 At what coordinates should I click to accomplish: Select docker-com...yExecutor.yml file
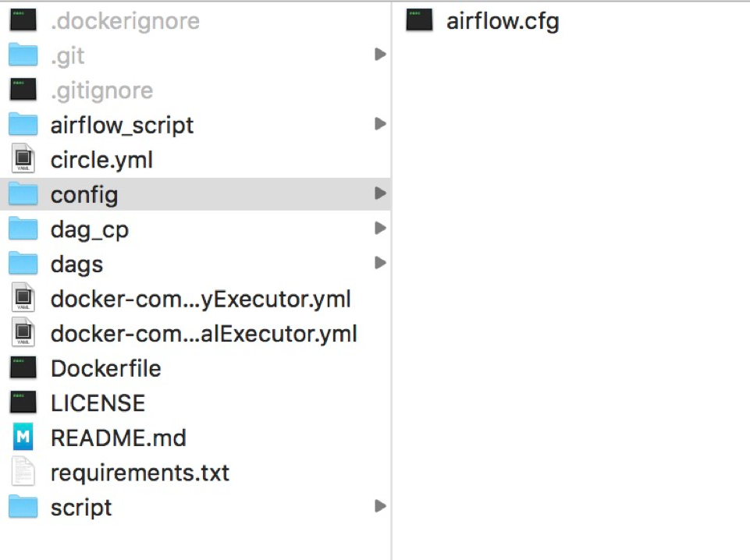(201, 299)
